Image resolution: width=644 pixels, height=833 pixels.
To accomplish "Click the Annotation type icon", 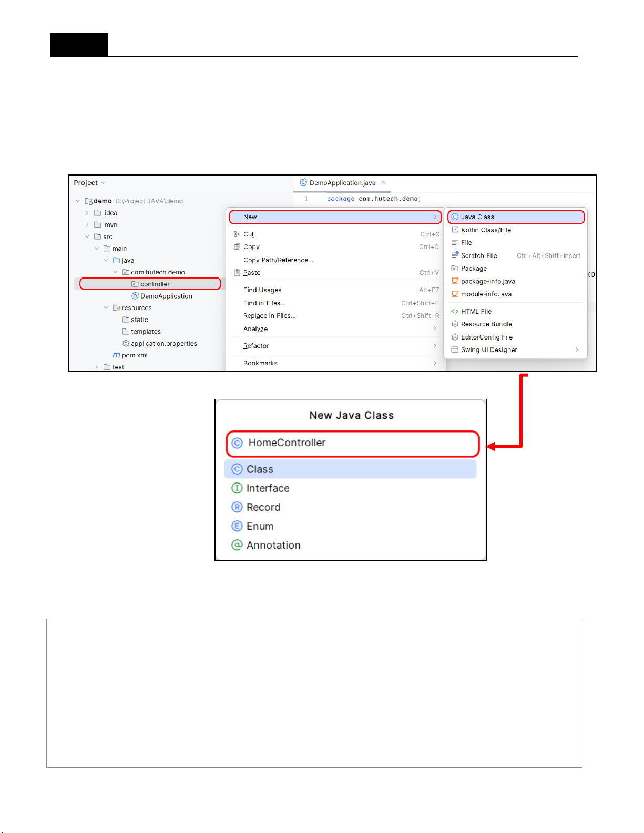I will pos(237,545).
